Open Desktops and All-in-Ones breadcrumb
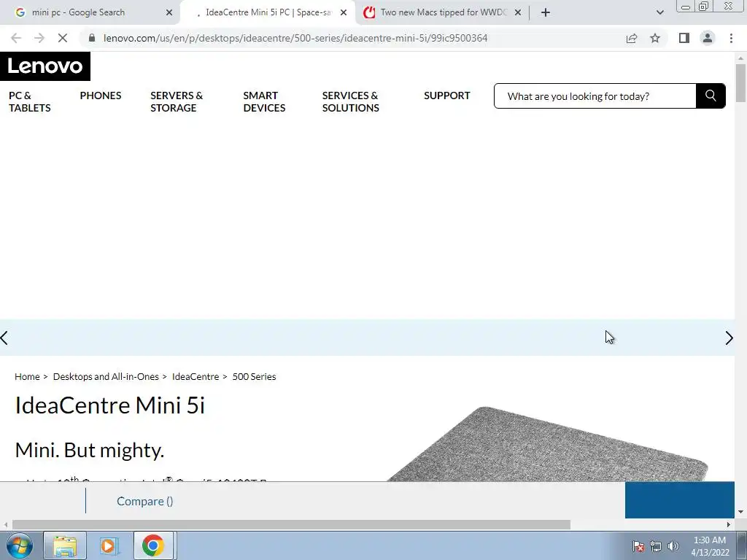Image resolution: width=747 pixels, height=560 pixels. [106, 377]
